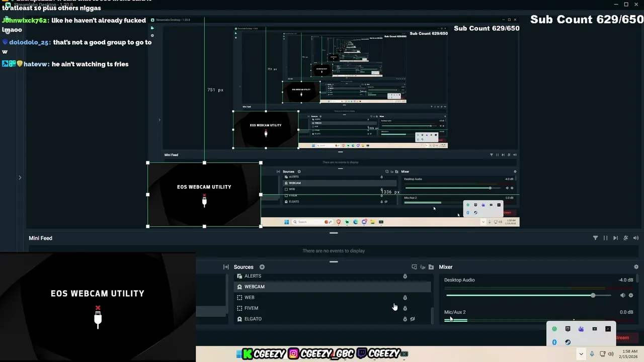The width and height of the screenshot is (644, 362).
Task: Open Mixer settings gear
Action: pos(636,267)
